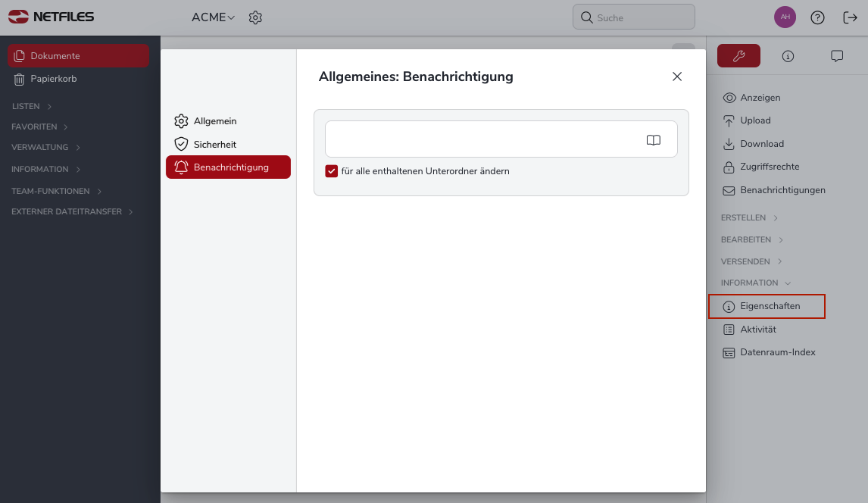The height and width of the screenshot is (503, 868).
Task: Click the Suche search field
Action: pyautogui.click(x=633, y=17)
